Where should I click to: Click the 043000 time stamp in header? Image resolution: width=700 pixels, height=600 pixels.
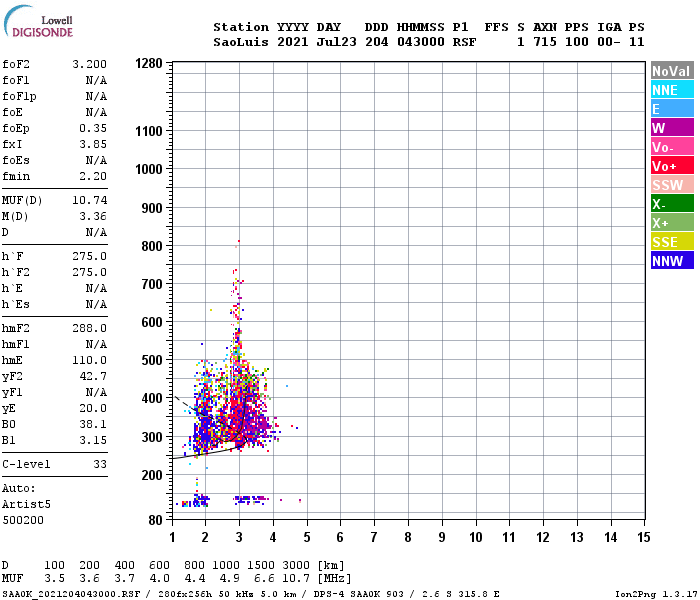pyautogui.click(x=421, y=42)
